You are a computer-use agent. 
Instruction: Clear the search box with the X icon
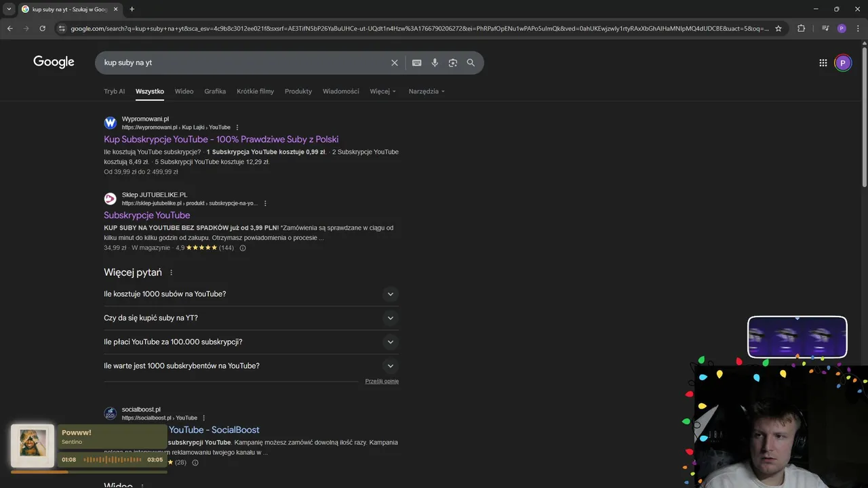394,62
